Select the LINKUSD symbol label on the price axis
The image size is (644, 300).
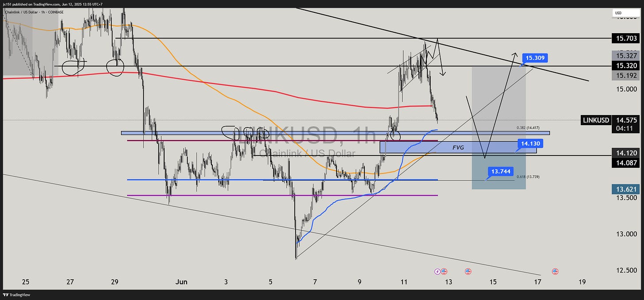point(596,120)
